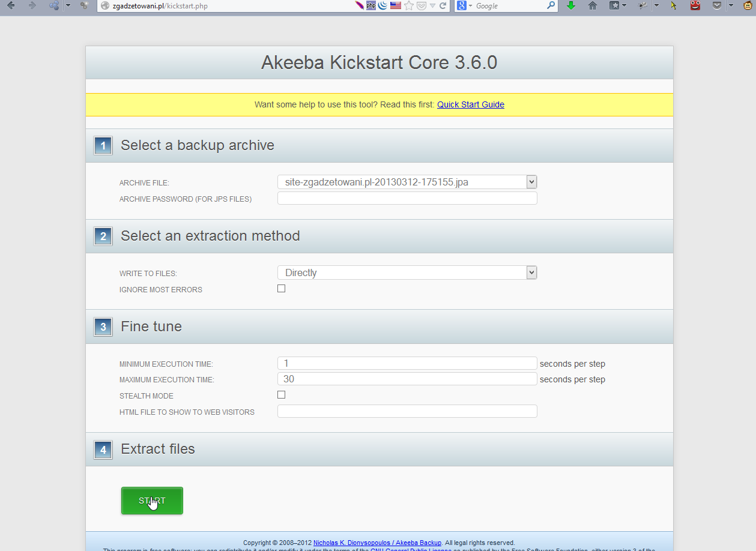Viewport: 756px width, 551px height.
Task: Open the Archive File dropdown
Action: pos(407,182)
